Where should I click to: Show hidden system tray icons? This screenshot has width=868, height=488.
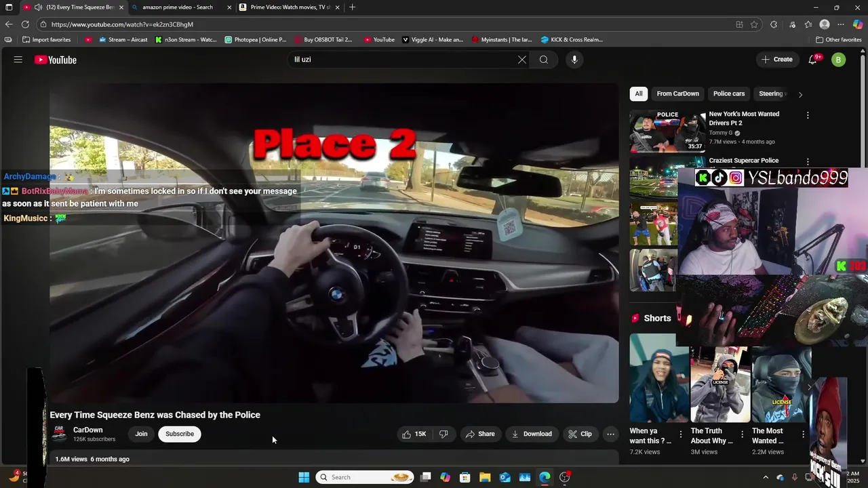[x=766, y=477]
